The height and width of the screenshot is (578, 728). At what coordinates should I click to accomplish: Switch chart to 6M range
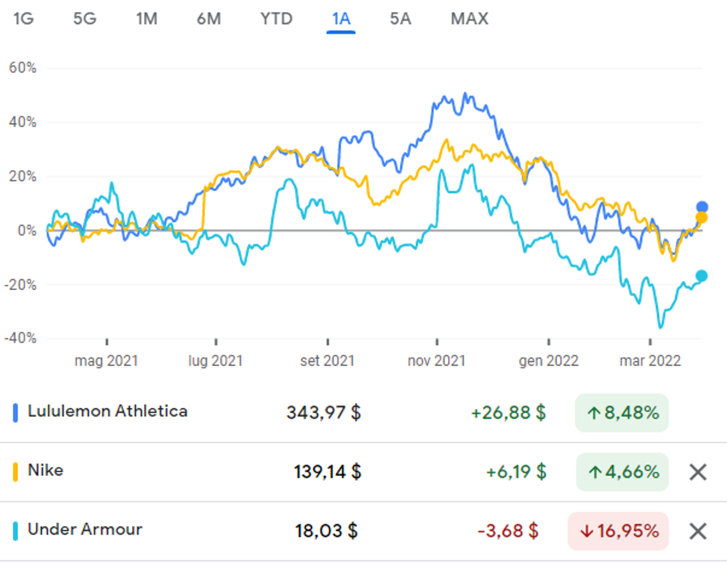click(209, 18)
